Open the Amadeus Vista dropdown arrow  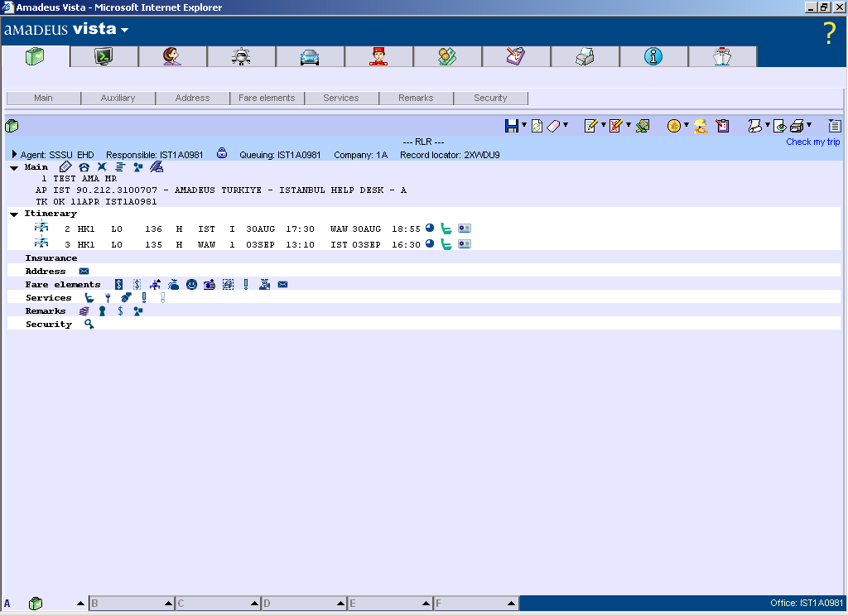point(124,31)
